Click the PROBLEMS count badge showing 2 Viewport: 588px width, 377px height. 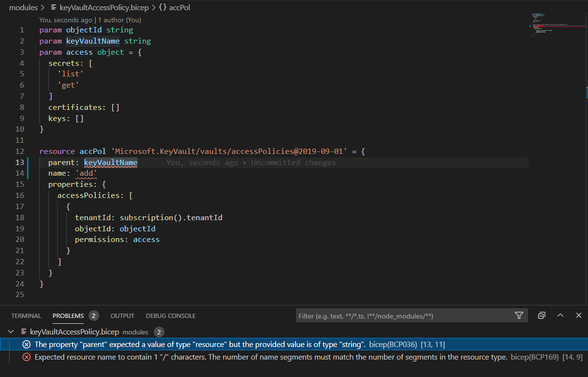pyautogui.click(x=94, y=316)
